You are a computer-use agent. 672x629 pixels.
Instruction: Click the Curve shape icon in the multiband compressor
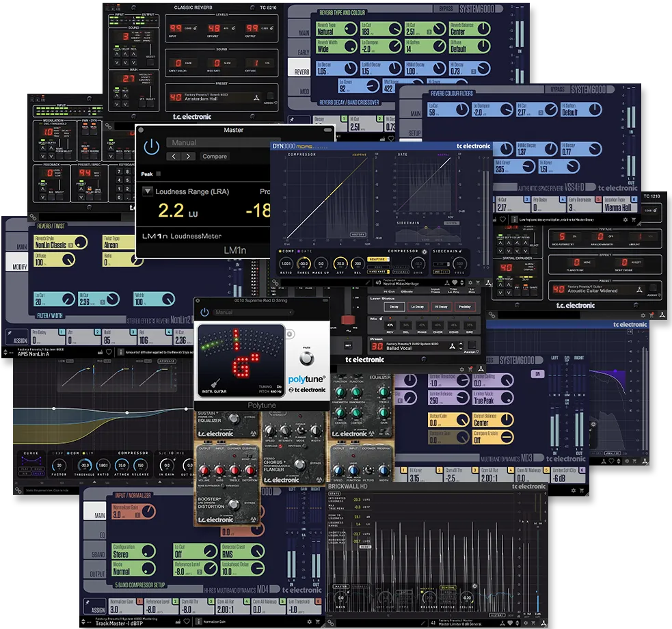(x=32, y=461)
